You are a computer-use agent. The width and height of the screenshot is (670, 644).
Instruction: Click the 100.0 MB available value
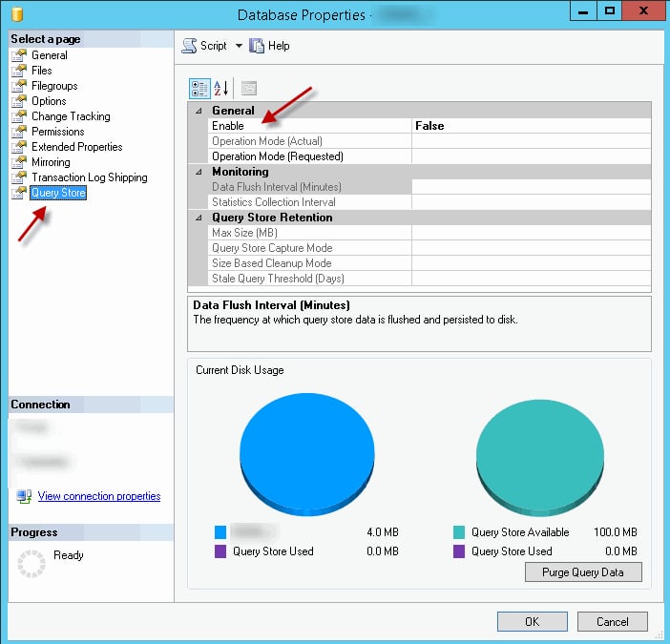click(x=616, y=532)
